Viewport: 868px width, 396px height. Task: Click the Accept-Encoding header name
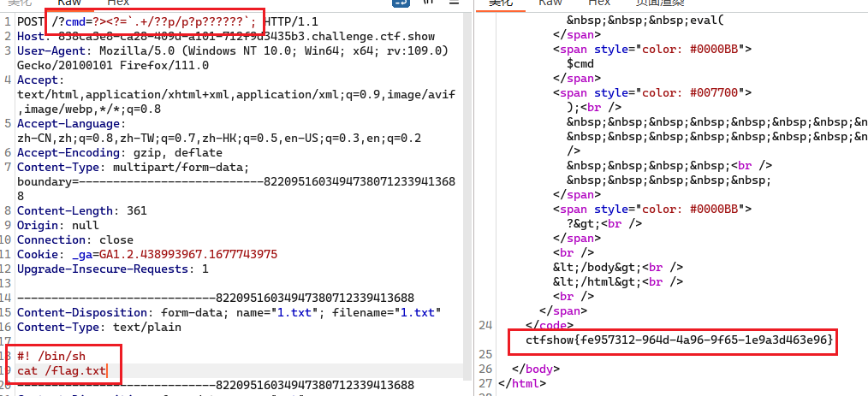pyautogui.click(x=68, y=152)
